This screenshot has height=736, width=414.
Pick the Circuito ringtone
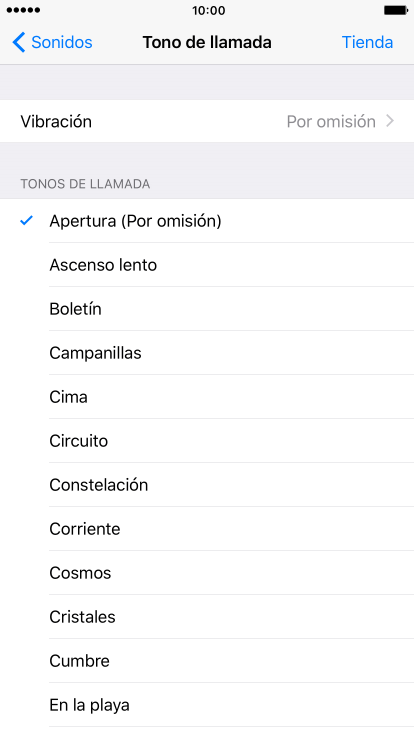click(x=207, y=441)
